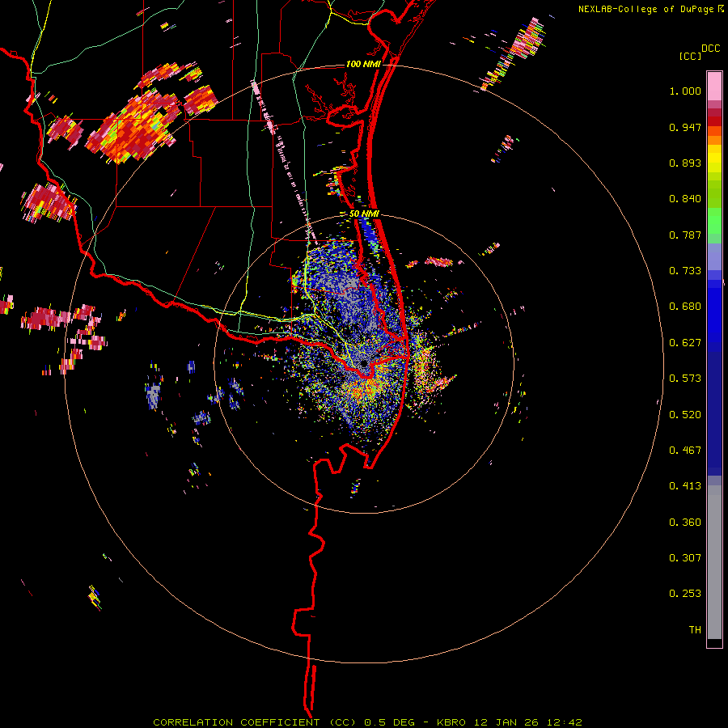Screen dimensions: 728x728
Task: Click the Correlation Coefficient product title caption
Action: pos(367,722)
